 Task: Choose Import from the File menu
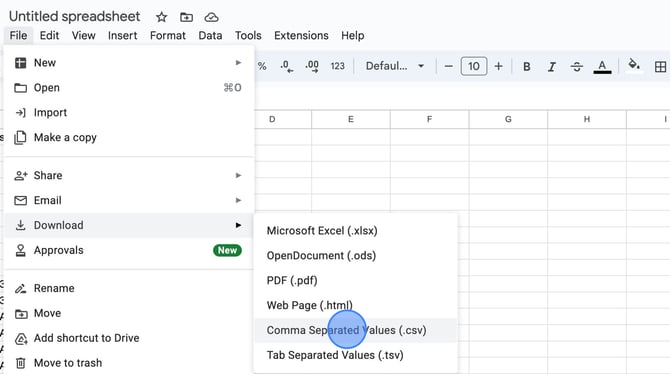129,112
